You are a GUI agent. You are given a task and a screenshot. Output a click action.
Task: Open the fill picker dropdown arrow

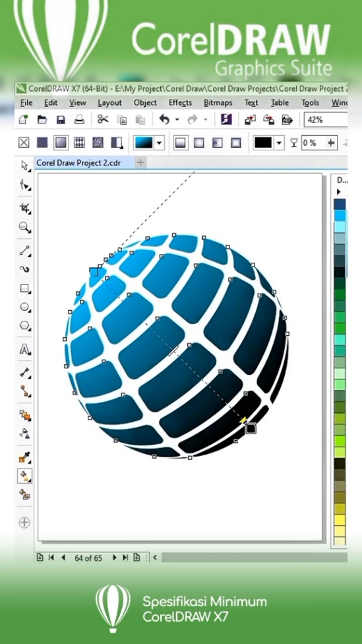(160, 143)
